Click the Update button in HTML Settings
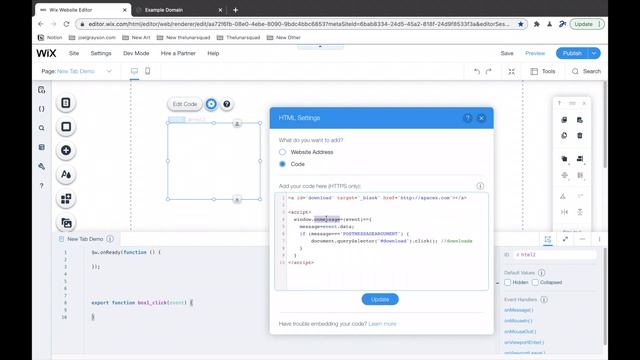The height and width of the screenshot is (360, 640). point(380,299)
